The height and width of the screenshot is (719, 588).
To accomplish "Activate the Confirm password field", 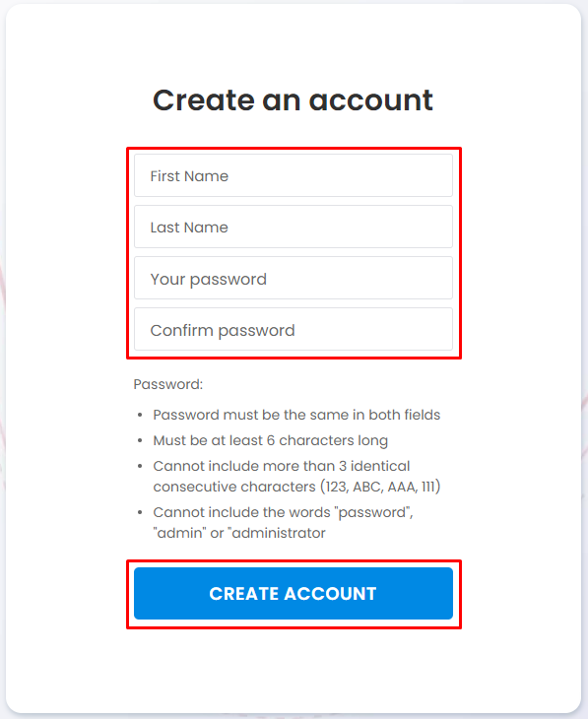I will (294, 330).
